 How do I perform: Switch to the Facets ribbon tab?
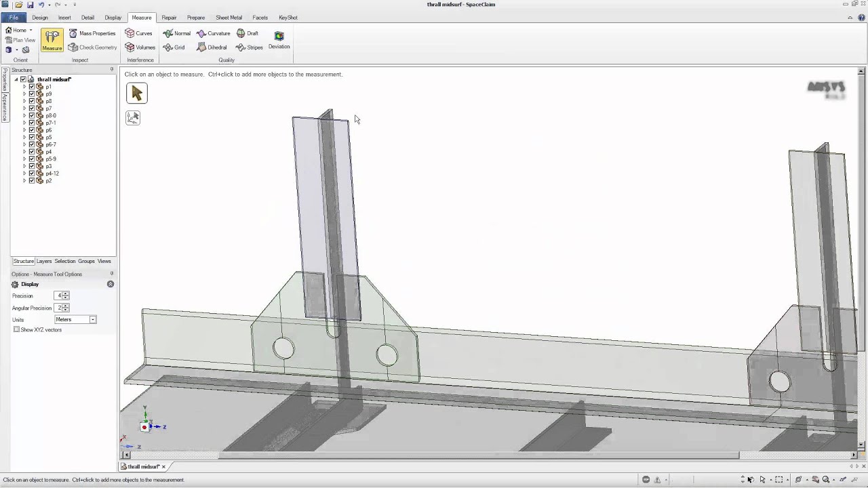[260, 18]
